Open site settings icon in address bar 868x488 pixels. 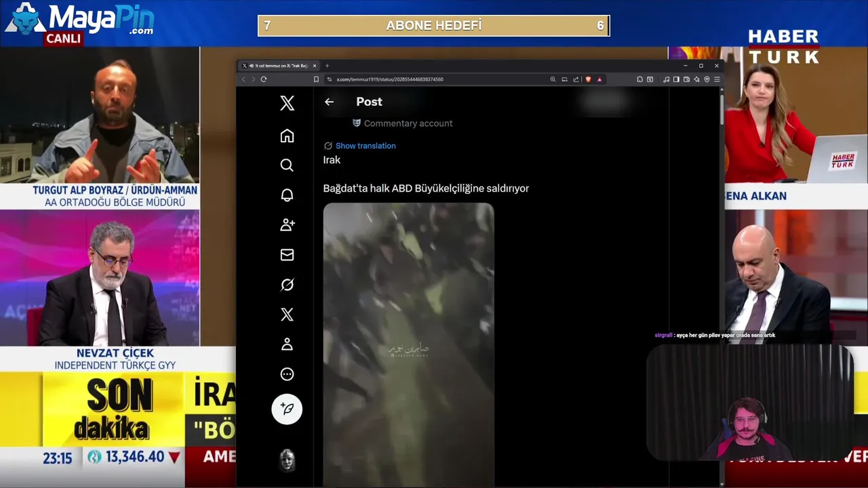coord(330,79)
